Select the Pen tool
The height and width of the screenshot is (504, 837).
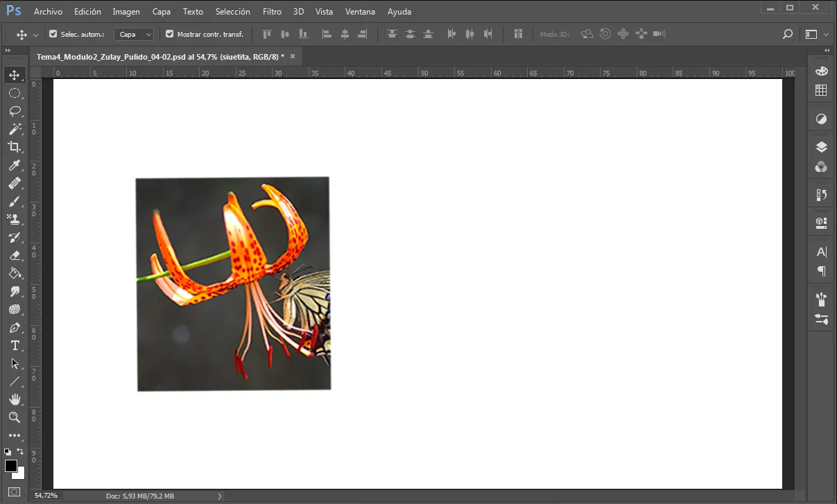(14, 327)
